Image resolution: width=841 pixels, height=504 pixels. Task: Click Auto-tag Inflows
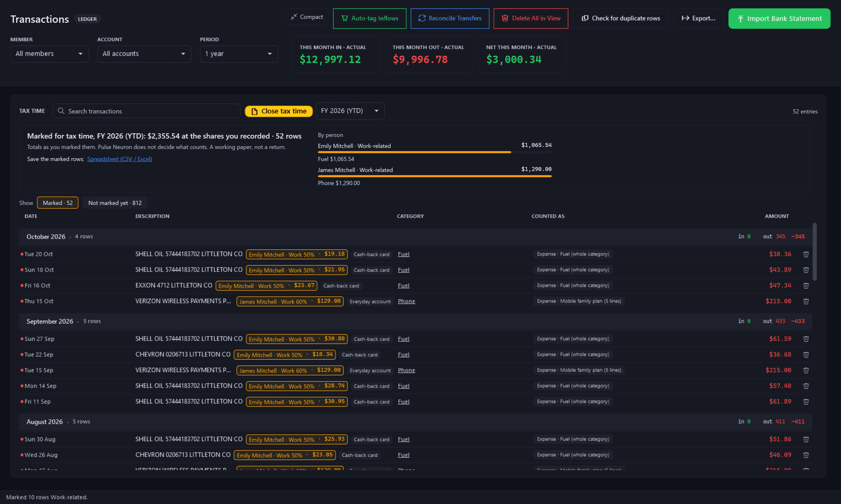370,18
